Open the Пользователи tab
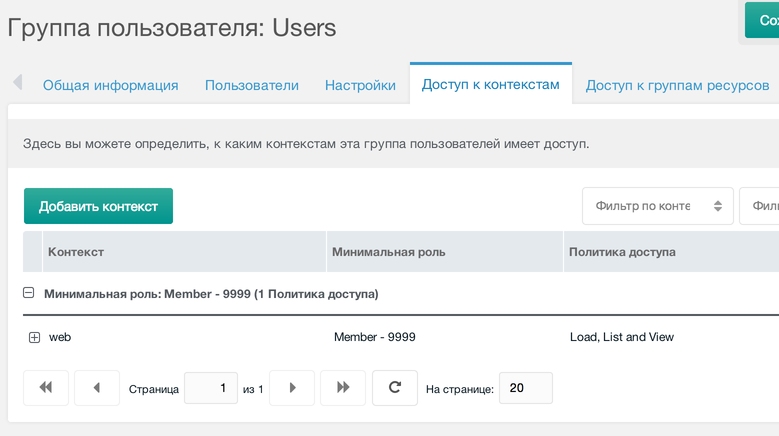The height and width of the screenshot is (436, 779). click(252, 86)
